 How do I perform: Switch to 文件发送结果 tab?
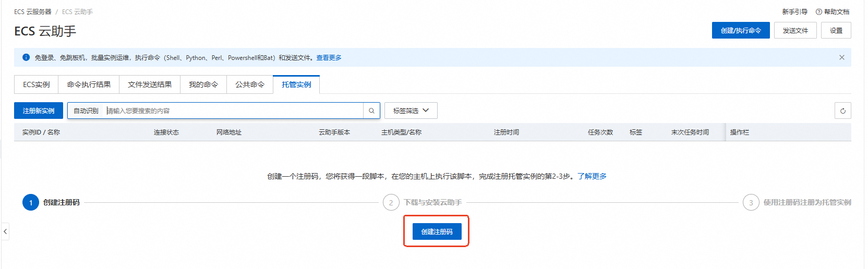(x=150, y=84)
